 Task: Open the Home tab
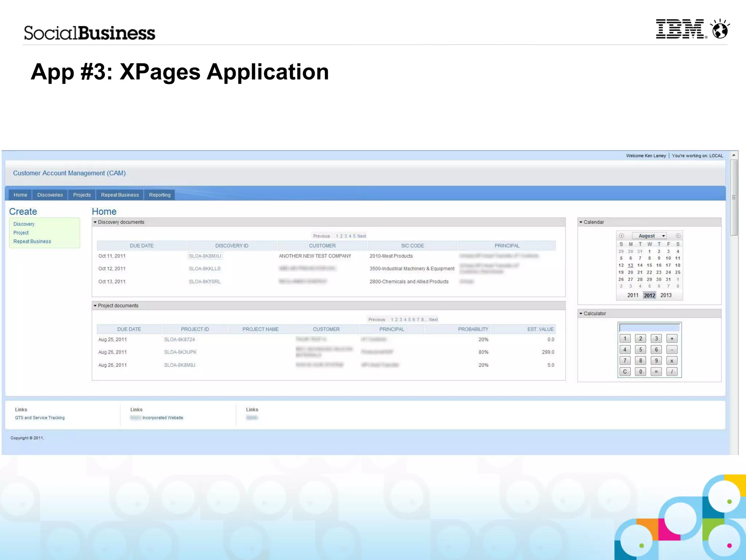[x=20, y=195]
